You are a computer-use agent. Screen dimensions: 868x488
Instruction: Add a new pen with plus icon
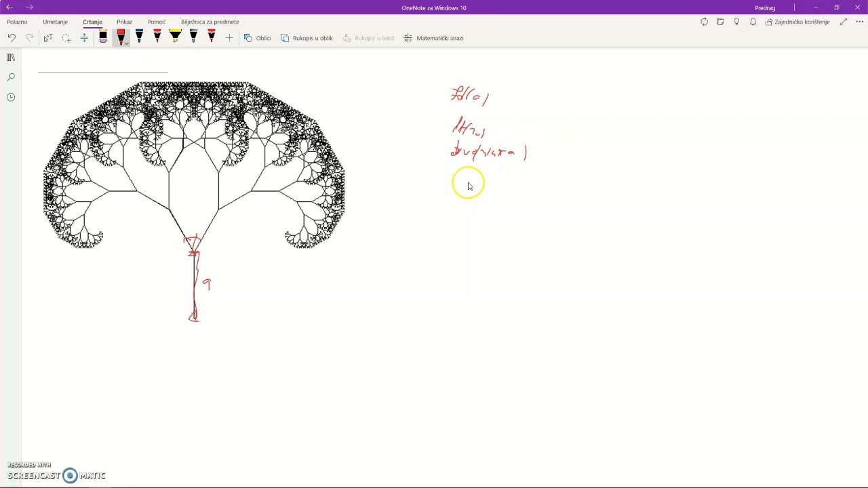229,38
